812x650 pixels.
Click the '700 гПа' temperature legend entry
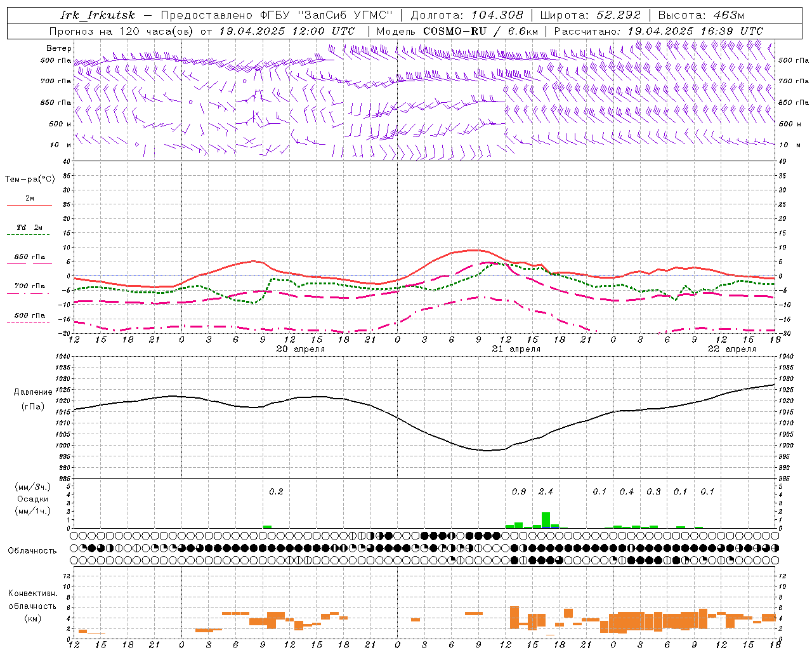(29, 286)
